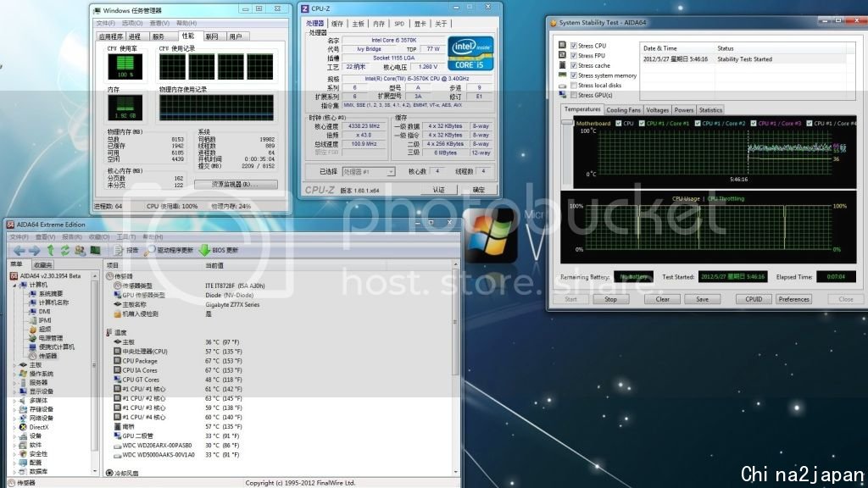Viewport: 868px width, 488px height.
Task: Click the green up arrow in AIDA64 toolbar
Action: pyautogui.click(x=50, y=251)
